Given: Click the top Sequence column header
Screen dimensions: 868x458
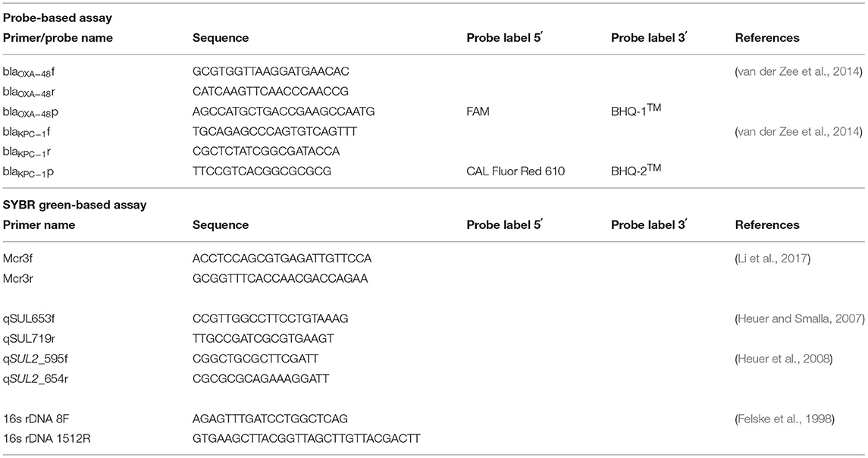Looking at the screenshot, I should (221, 38).
